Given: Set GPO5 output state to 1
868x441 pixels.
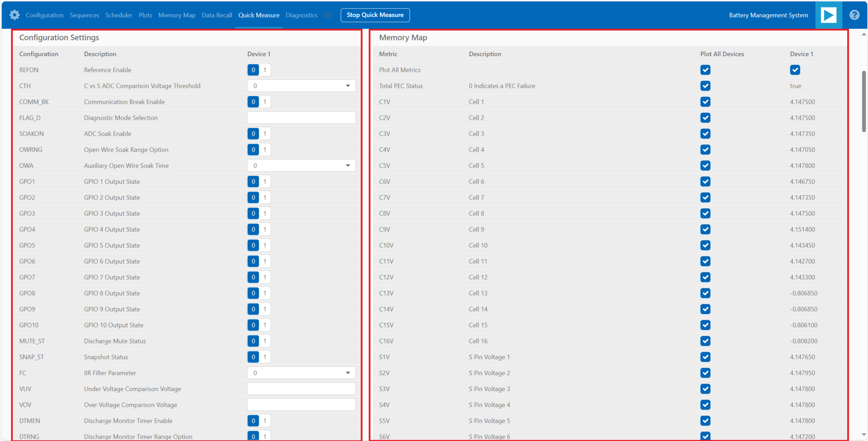Looking at the screenshot, I should click(264, 245).
